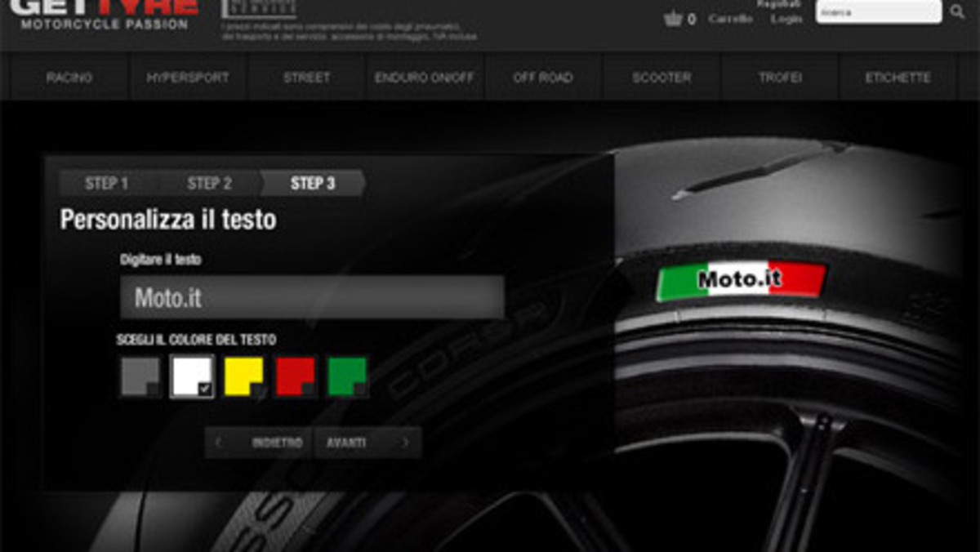Switch to the Step 2 tab
Screen dimensions: 980x552
(210, 184)
